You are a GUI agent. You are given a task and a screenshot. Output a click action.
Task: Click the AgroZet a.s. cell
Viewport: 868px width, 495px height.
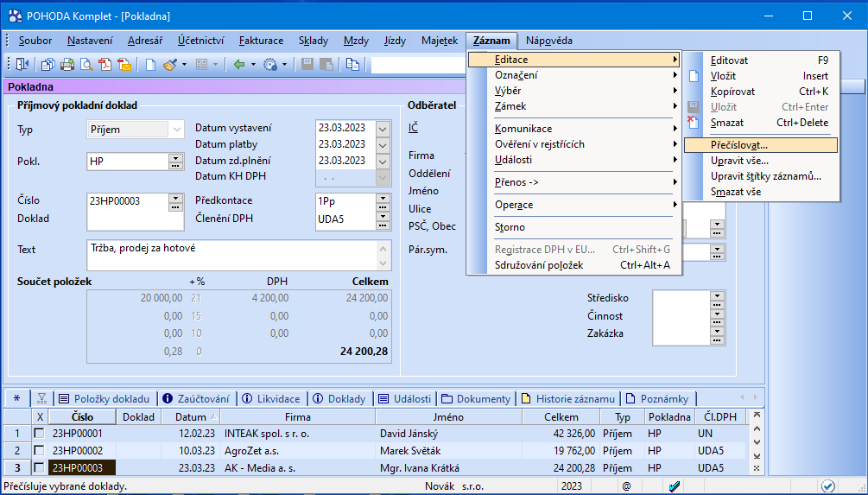297,451
